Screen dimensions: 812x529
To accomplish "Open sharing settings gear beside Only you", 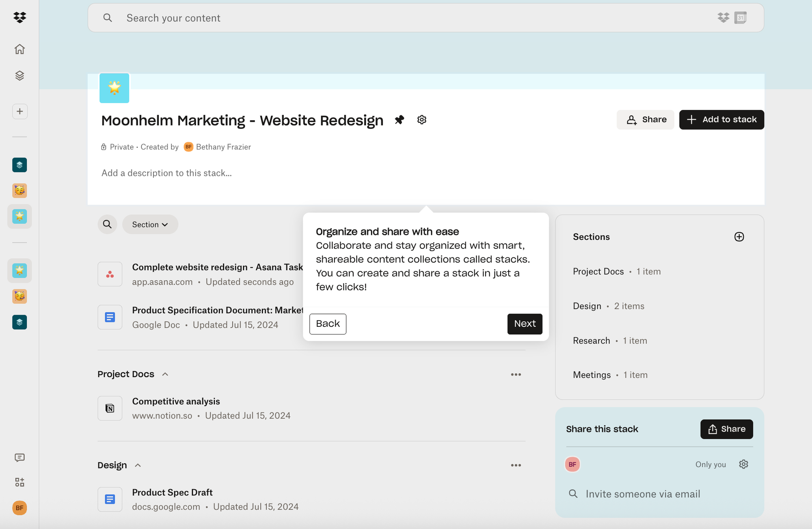I will (743, 464).
